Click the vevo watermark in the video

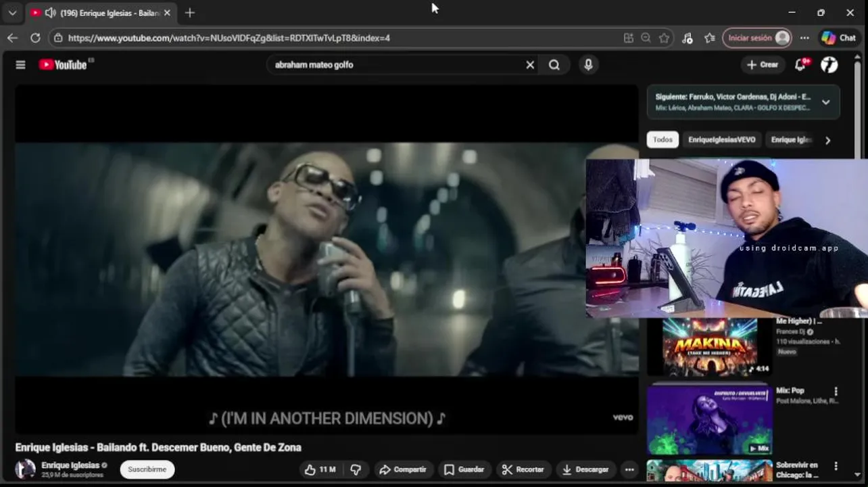623,417
